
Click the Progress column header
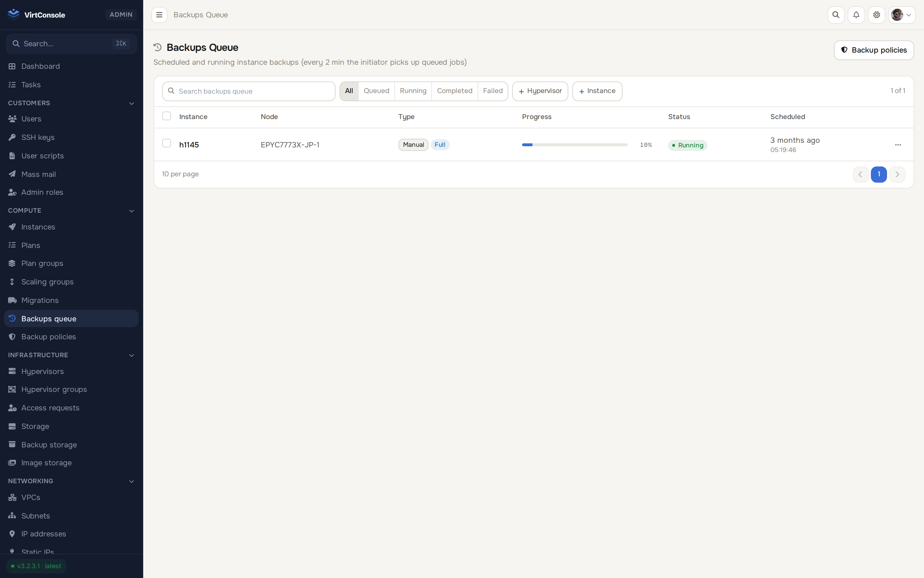536,117
